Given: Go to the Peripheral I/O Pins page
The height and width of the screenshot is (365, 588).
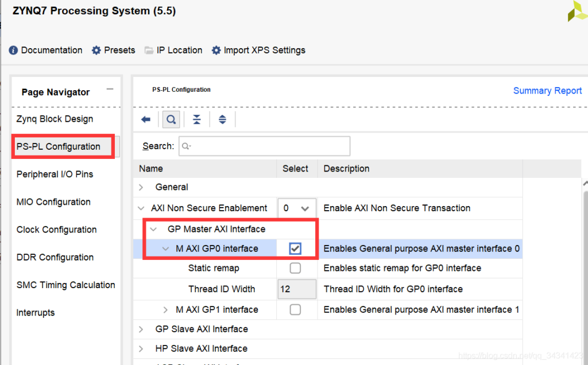Looking at the screenshot, I should pyautogui.click(x=55, y=174).
